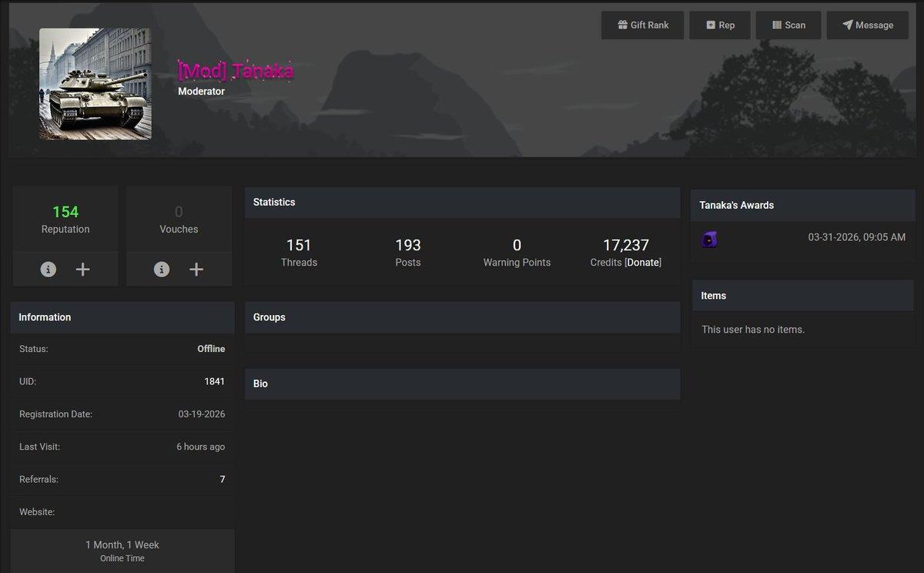Image resolution: width=924 pixels, height=573 pixels.
Task: Open the Rep button with plus icon
Action: 719,25
